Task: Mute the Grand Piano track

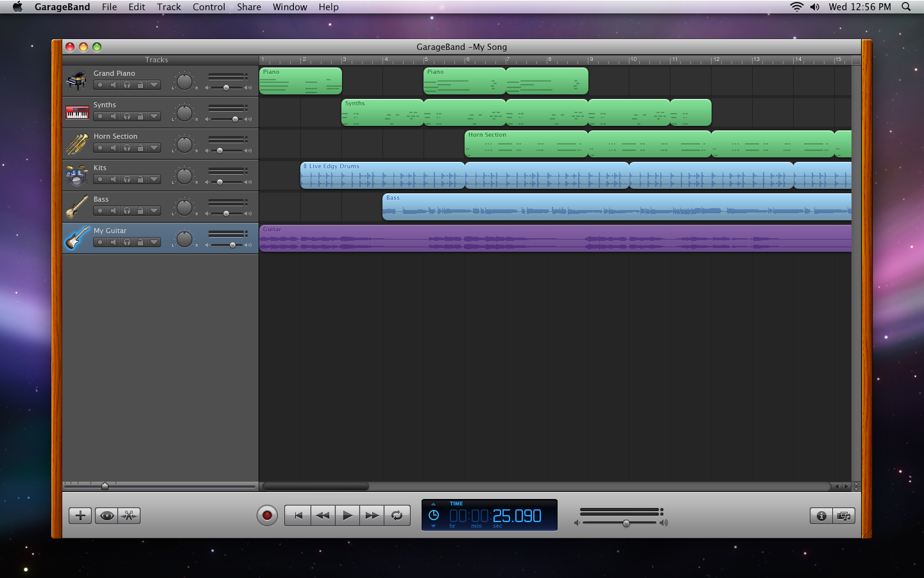Action: pos(114,85)
